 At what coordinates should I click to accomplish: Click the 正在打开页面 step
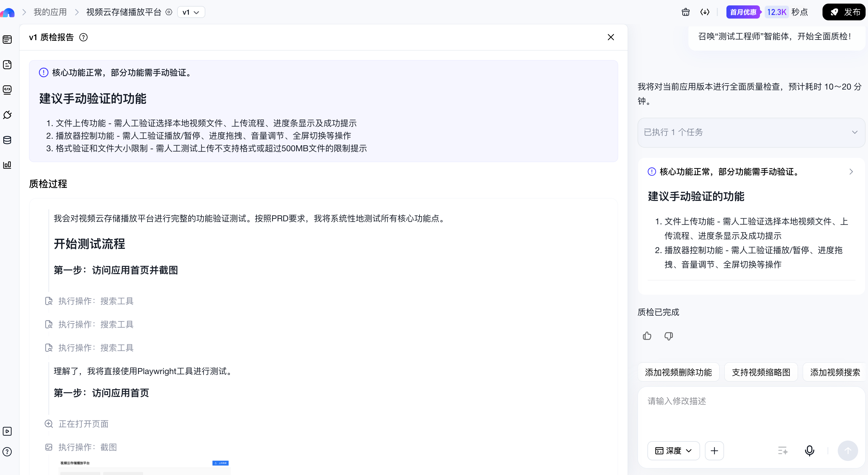pyautogui.click(x=77, y=424)
